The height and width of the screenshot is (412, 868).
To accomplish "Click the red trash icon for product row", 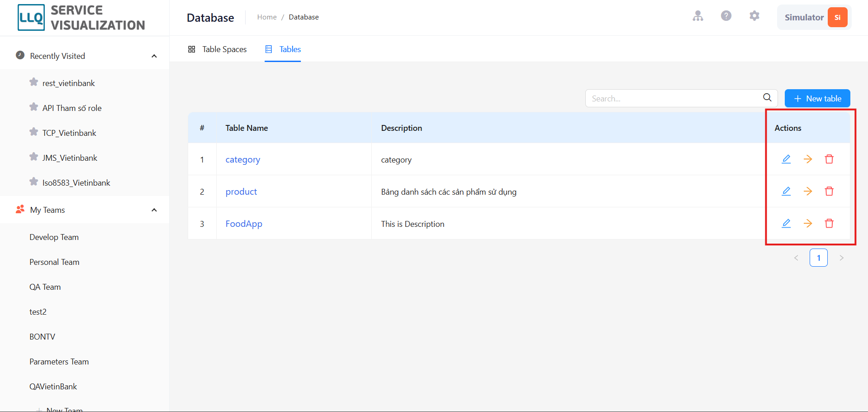I will (829, 191).
